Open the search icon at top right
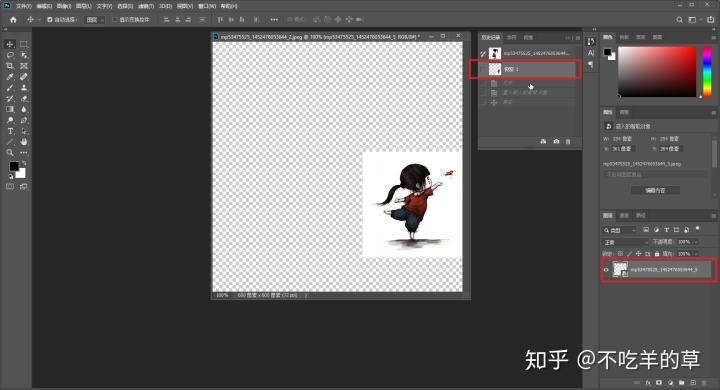 tap(679, 20)
